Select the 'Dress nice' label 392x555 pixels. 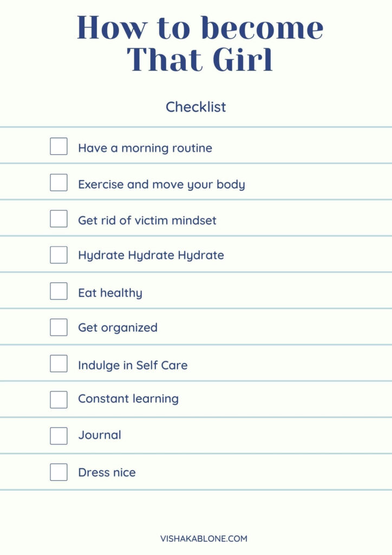107,473
